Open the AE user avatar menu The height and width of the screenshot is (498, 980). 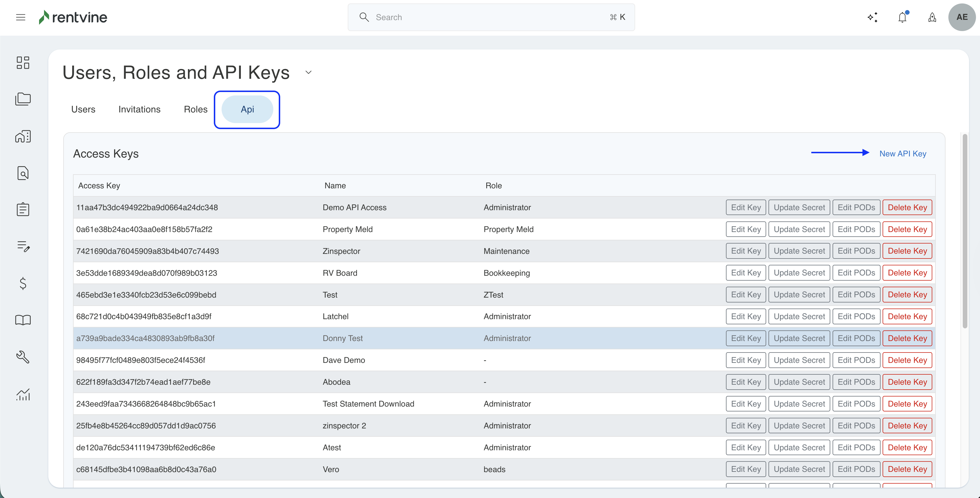(x=961, y=17)
